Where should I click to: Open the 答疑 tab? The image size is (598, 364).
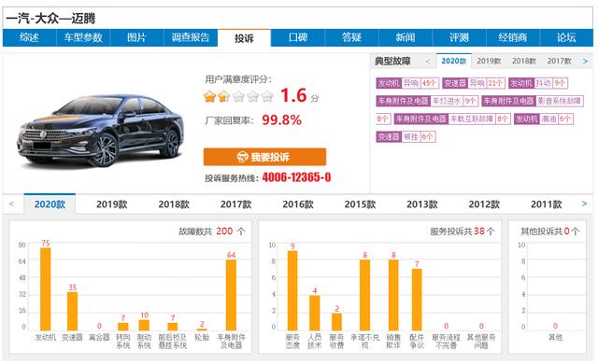351,37
